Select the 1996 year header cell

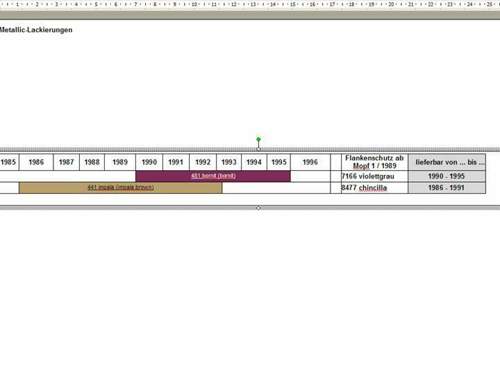coord(310,162)
